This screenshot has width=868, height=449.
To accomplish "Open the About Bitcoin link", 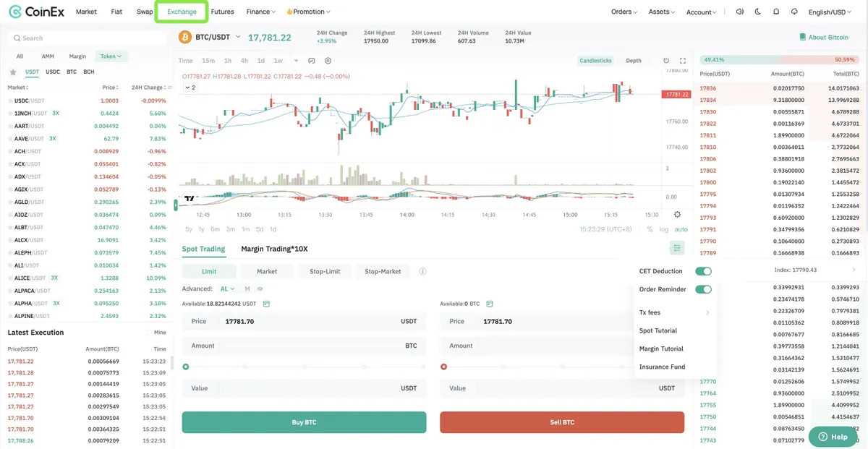I will tap(824, 37).
